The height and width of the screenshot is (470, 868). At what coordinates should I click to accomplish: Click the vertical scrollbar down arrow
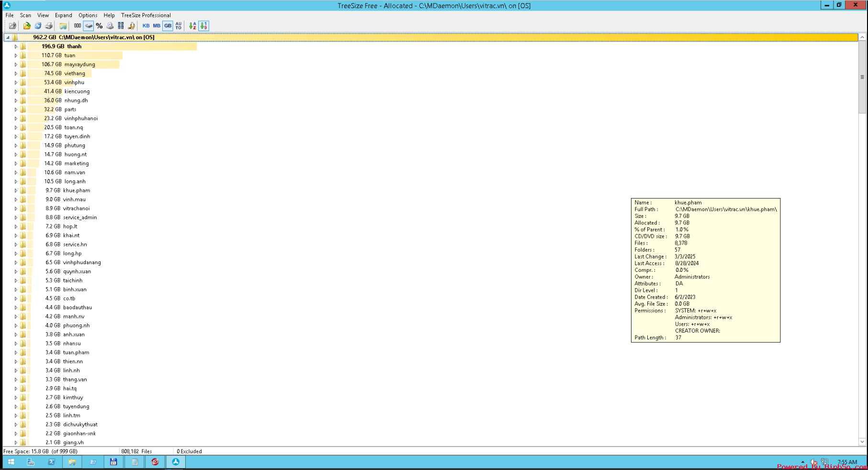pyautogui.click(x=862, y=442)
